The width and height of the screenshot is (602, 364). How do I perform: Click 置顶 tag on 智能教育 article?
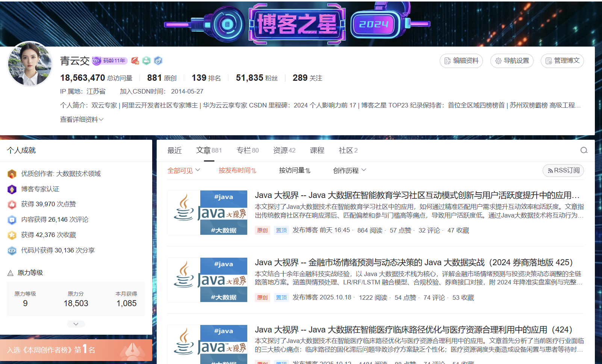click(x=281, y=230)
